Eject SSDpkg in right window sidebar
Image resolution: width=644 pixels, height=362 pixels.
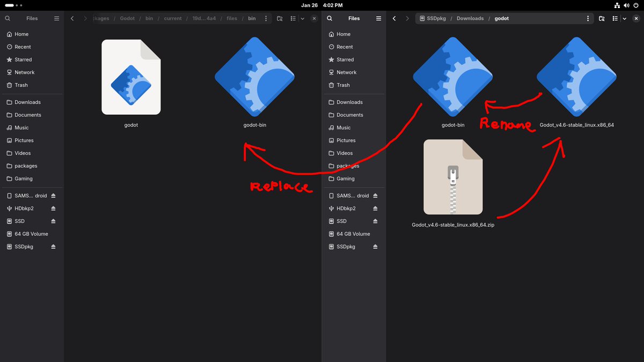pos(375,247)
